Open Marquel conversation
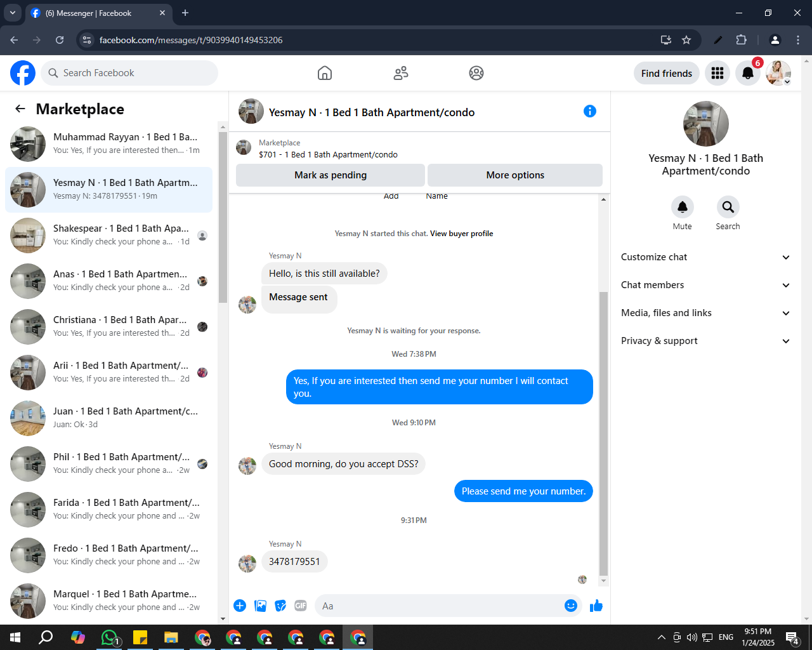812x650 pixels. [x=108, y=601]
